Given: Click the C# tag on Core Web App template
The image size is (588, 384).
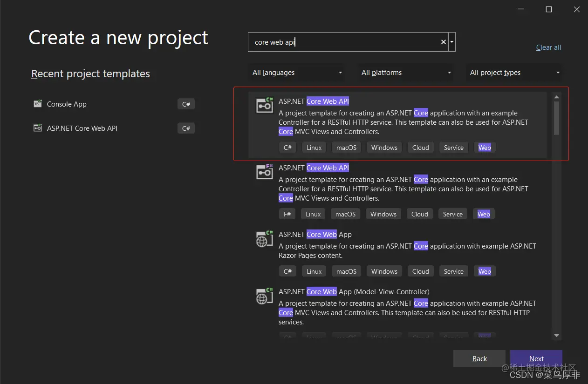Looking at the screenshot, I should tap(287, 271).
